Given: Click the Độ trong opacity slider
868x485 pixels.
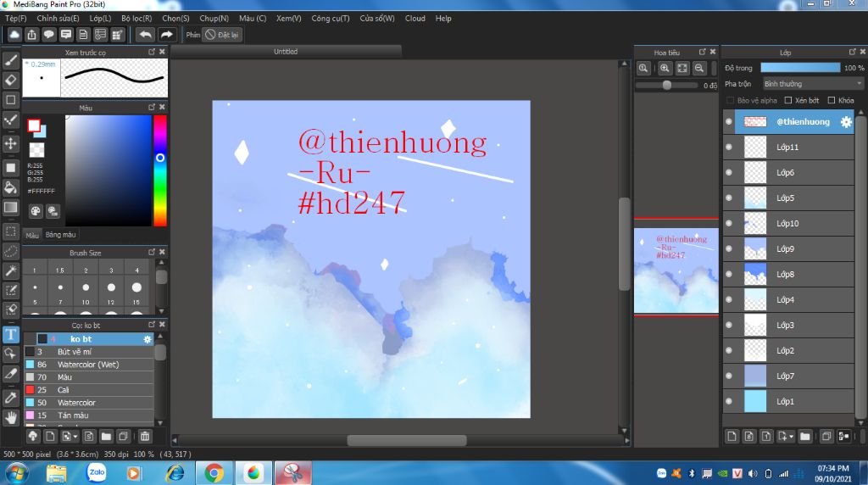Looking at the screenshot, I should click(800, 68).
